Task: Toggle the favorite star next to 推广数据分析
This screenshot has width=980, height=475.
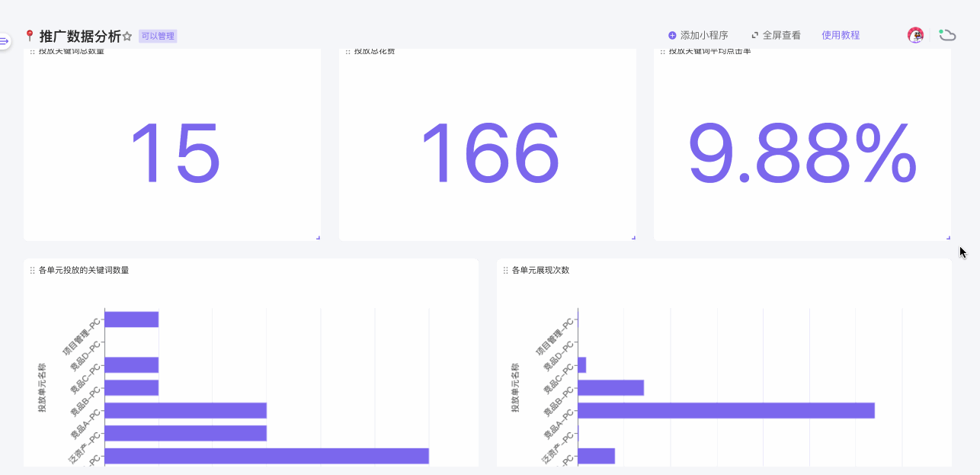Action: pos(127,36)
